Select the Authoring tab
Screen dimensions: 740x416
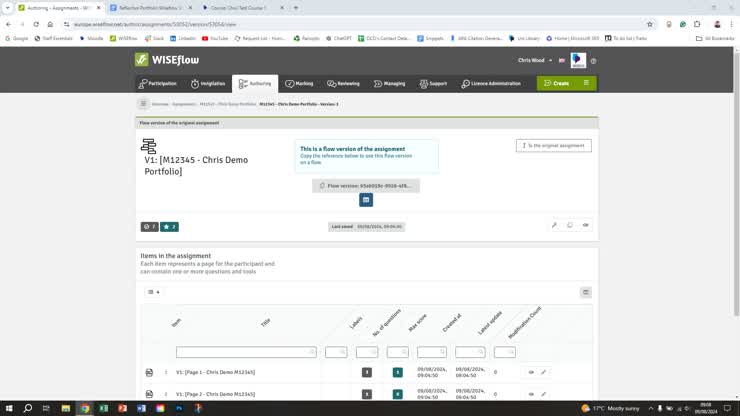(255, 84)
